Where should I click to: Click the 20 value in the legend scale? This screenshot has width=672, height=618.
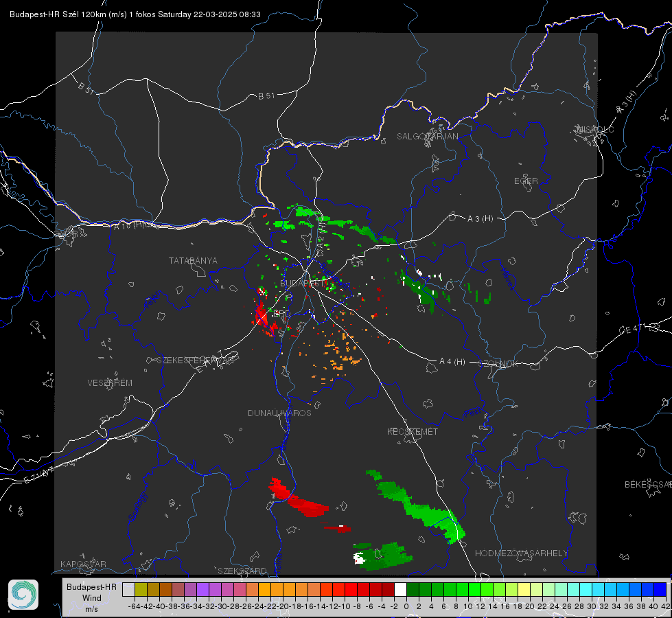(530, 606)
